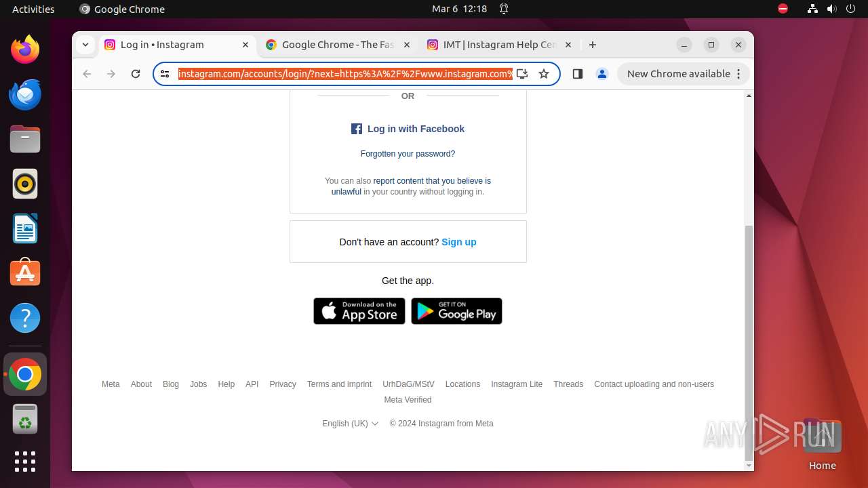Bookmark this page with the star icon
The width and height of the screenshot is (868, 488).
click(544, 74)
